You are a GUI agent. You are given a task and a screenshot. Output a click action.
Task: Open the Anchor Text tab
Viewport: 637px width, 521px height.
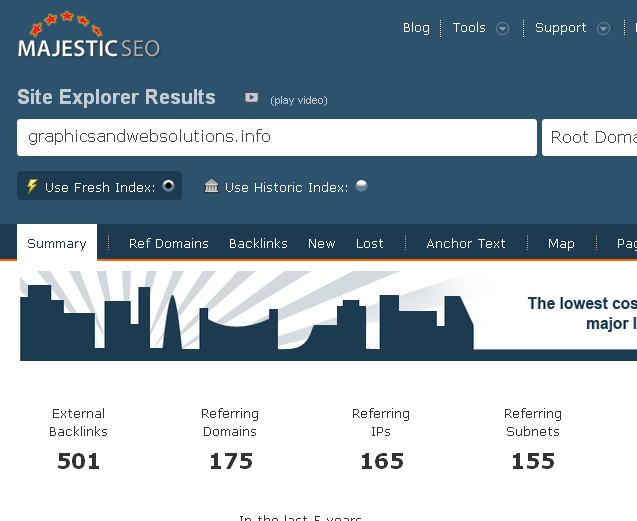[466, 243]
